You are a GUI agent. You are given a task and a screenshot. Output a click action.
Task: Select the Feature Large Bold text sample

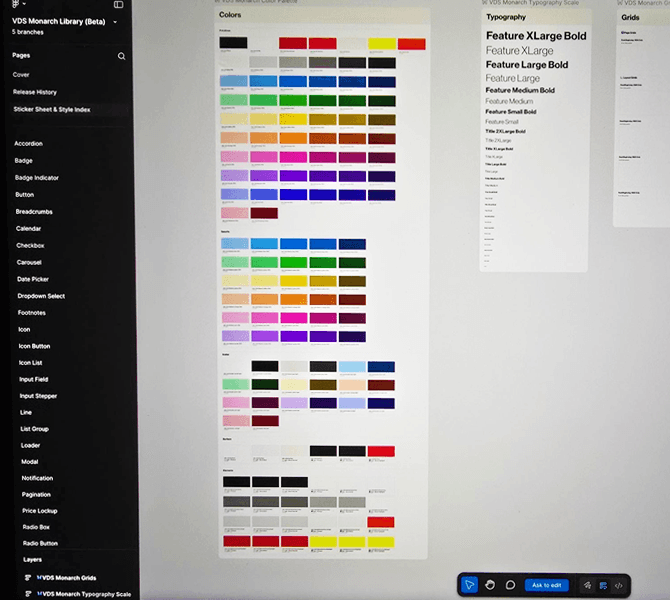point(527,65)
